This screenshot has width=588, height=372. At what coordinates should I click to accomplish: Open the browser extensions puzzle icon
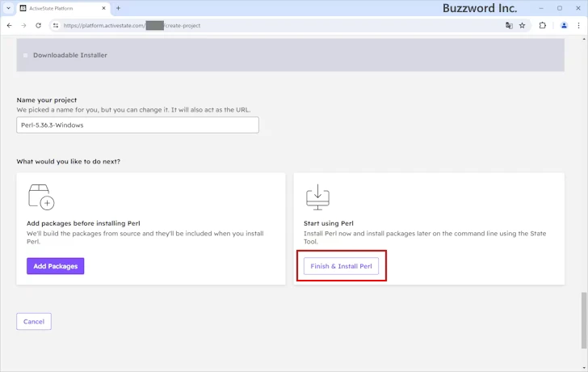click(543, 26)
